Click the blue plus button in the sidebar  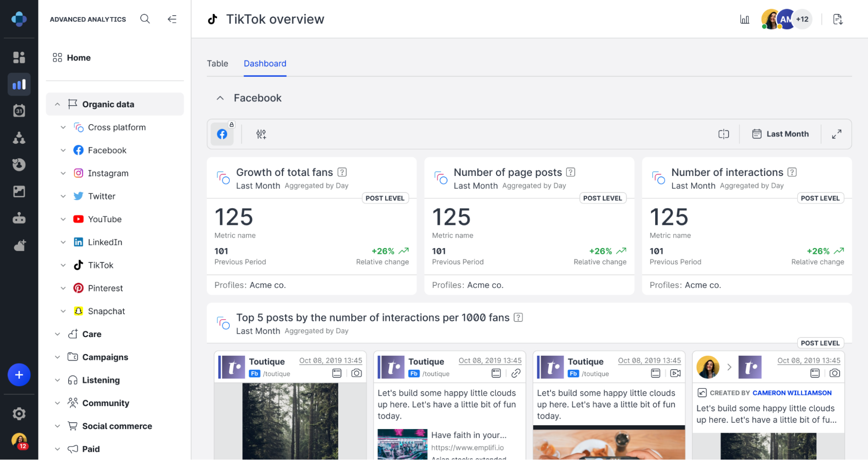coord(19,375)
